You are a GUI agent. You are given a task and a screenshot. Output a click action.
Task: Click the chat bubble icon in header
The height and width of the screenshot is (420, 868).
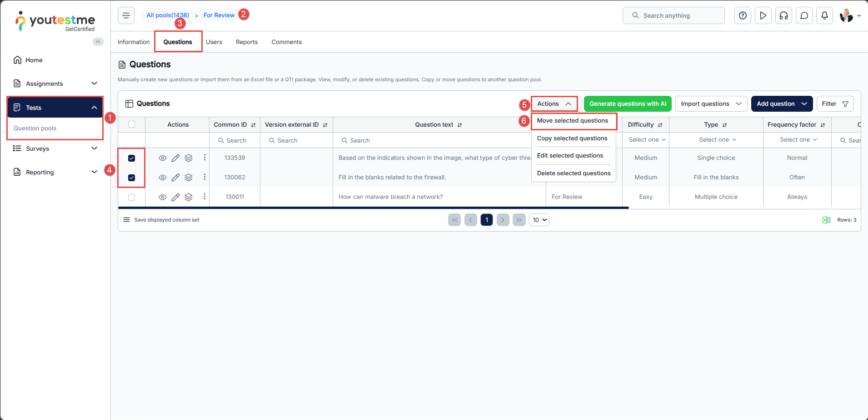pos(804,15)
